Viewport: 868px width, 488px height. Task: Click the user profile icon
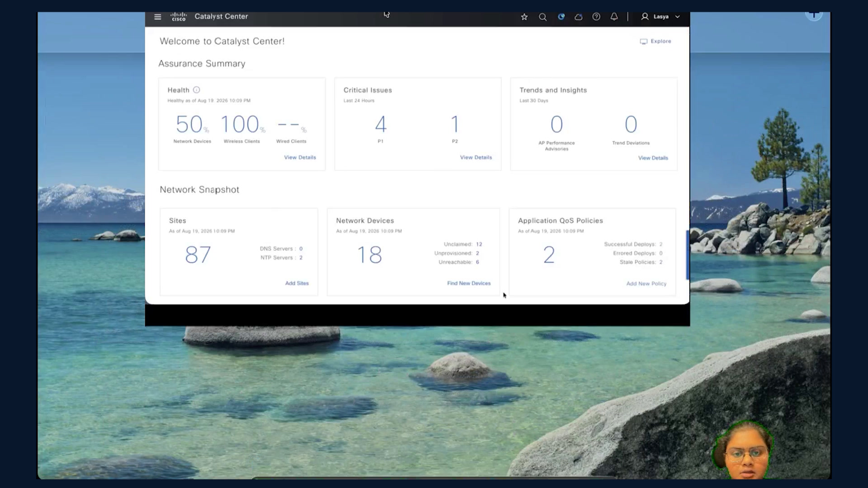coord(645,16)
